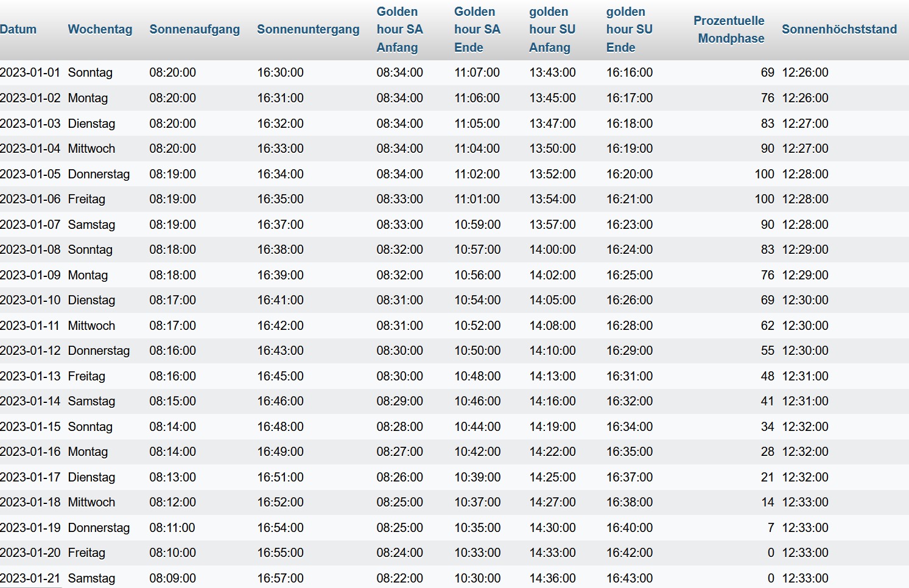Select moon phase 100 in 2023-01-05 row
Image resolution: width=909 pixels, height=588 pixels.
pyautogui.click(x=764, y=174)
